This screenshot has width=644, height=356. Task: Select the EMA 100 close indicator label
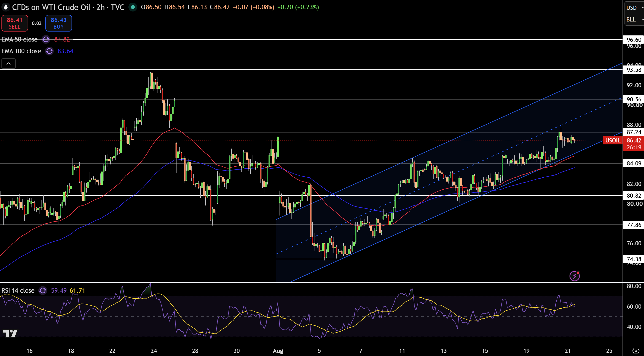[x=21, y=51]
